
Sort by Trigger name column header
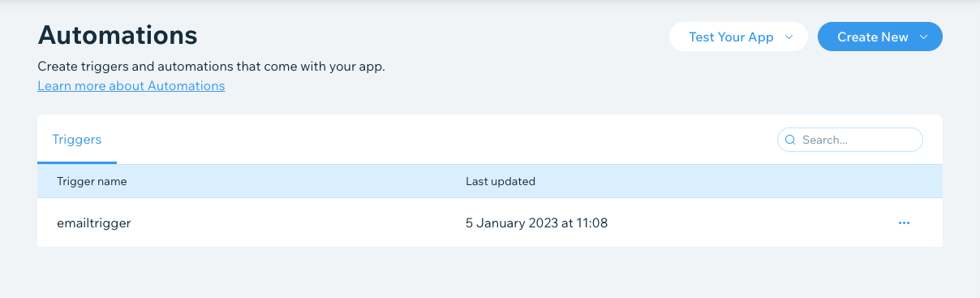[92, 181]
